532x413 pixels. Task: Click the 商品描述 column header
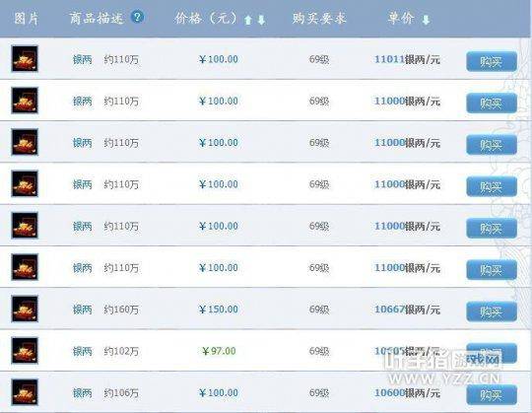[97, 18]
